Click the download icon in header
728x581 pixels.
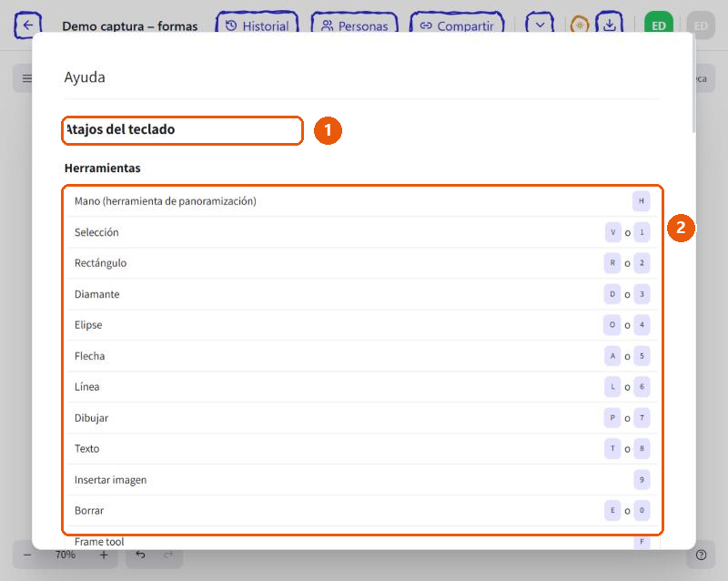click(x=609, y=25)
